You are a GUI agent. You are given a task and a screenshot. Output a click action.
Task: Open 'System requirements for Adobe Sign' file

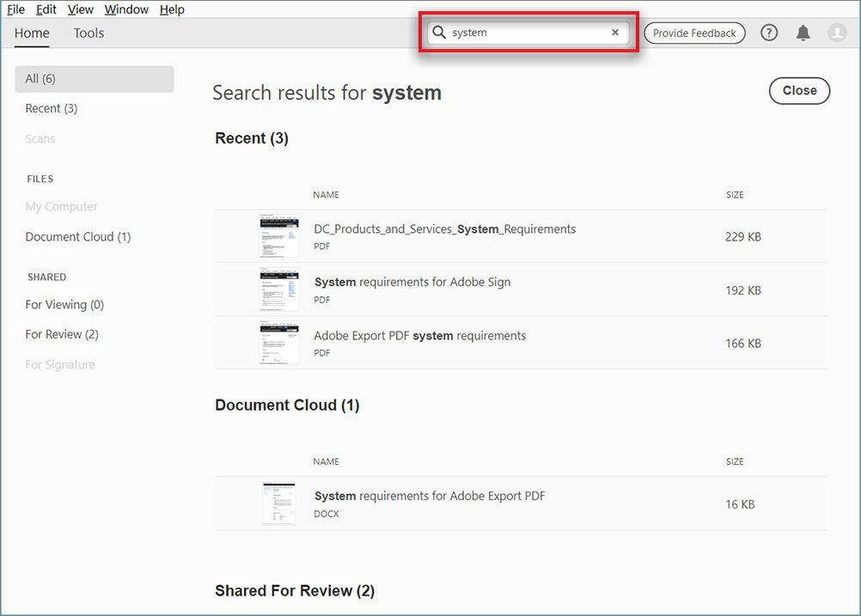[x=412, y=282]
